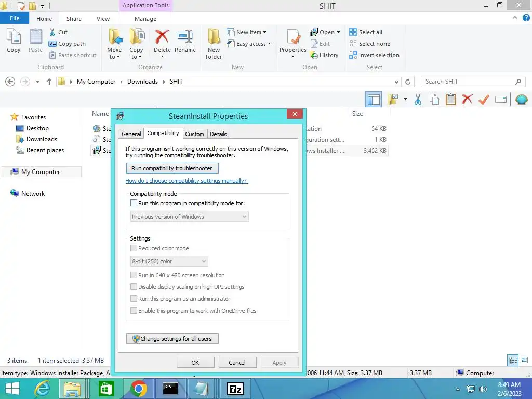Toggle Run in 640 x 480 resolution
532x399 pixels.
coord(134,275)
